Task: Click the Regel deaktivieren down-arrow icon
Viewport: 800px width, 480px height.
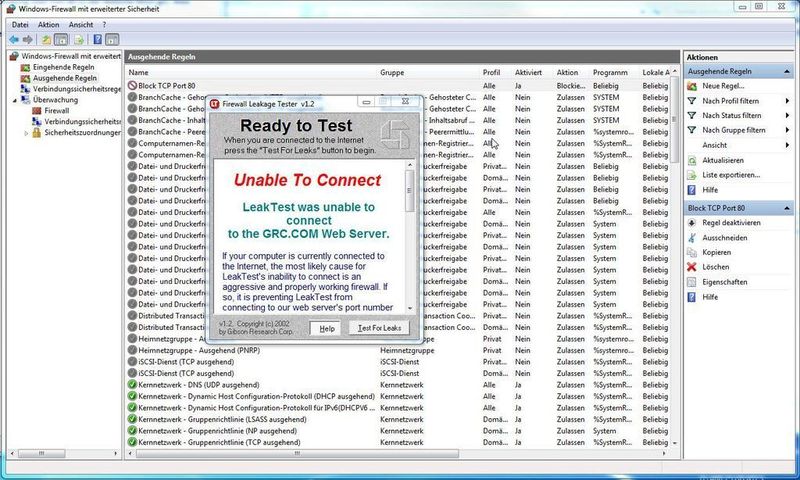Action: (x=692, y=223)
